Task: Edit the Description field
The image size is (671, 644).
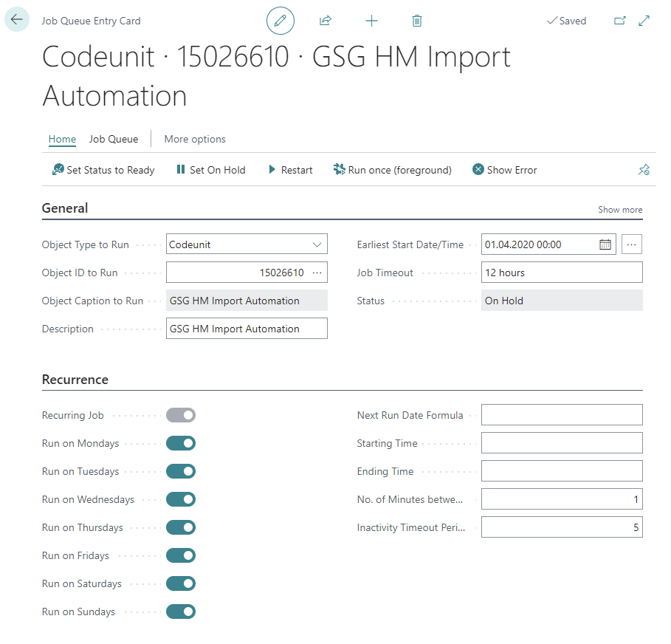Action: 247,329
